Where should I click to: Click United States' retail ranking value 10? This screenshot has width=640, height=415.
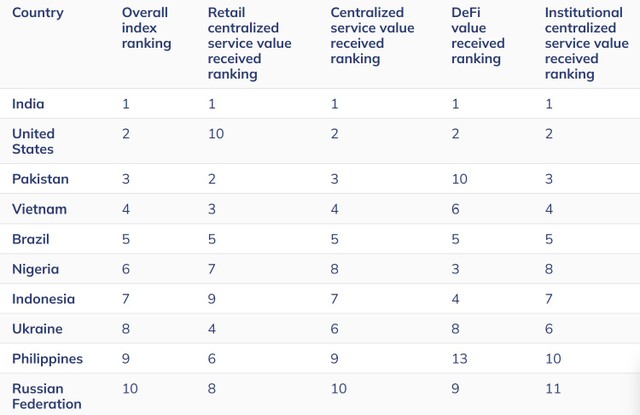pos(215,133)
